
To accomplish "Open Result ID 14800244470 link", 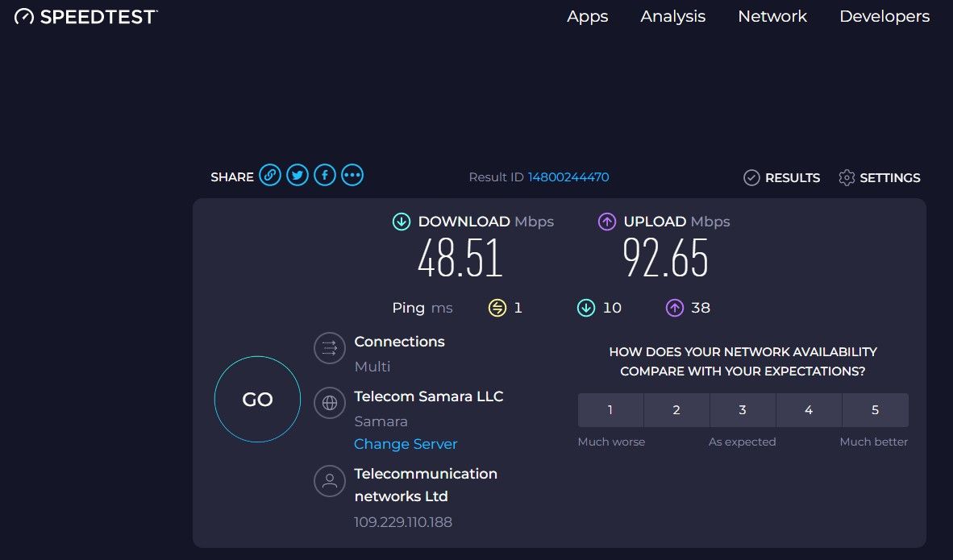I will (568, 176).
